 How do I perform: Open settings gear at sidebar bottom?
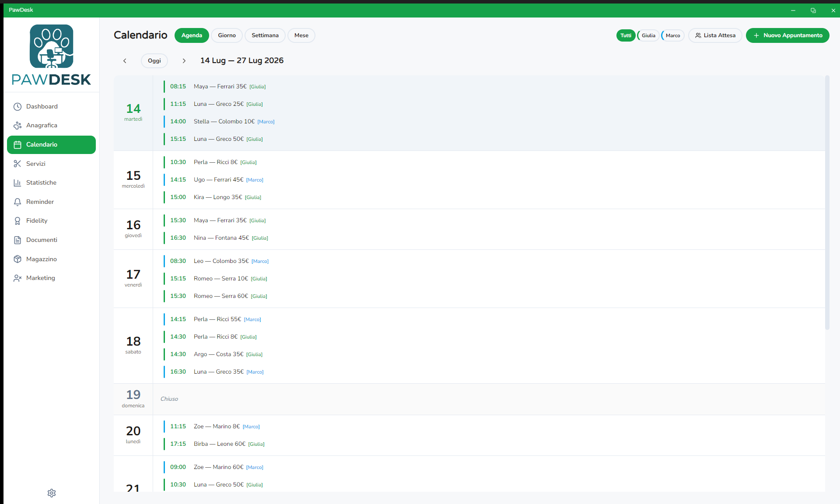click(x=52, y=493)
